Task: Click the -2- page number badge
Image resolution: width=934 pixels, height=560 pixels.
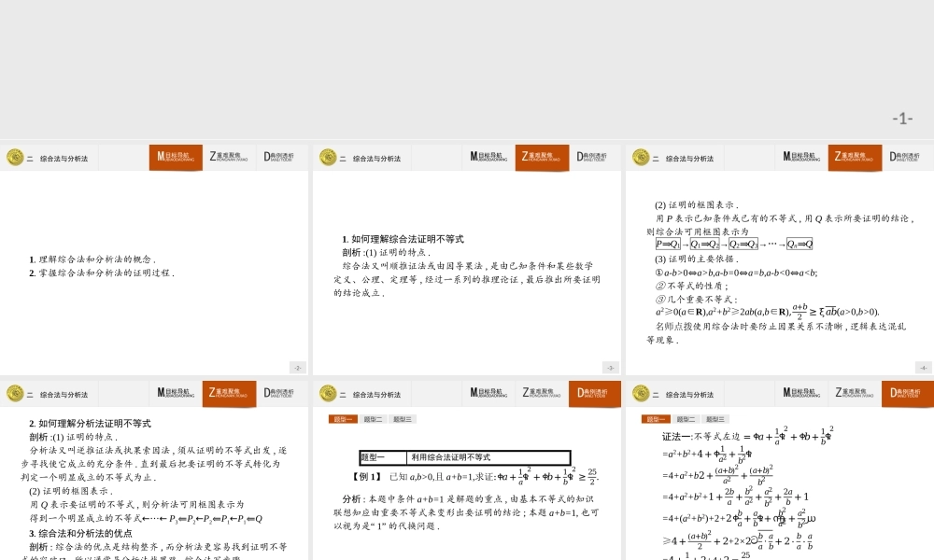Action: point(297,368)
